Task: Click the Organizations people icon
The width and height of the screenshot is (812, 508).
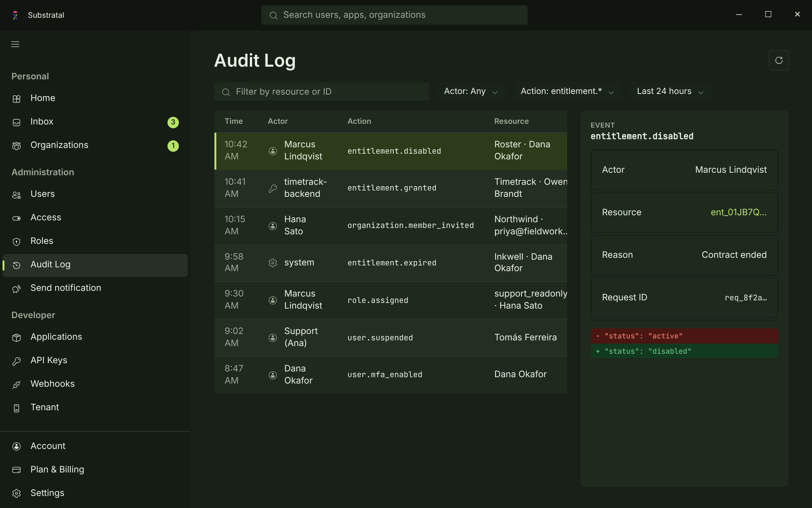Action: 16,146
